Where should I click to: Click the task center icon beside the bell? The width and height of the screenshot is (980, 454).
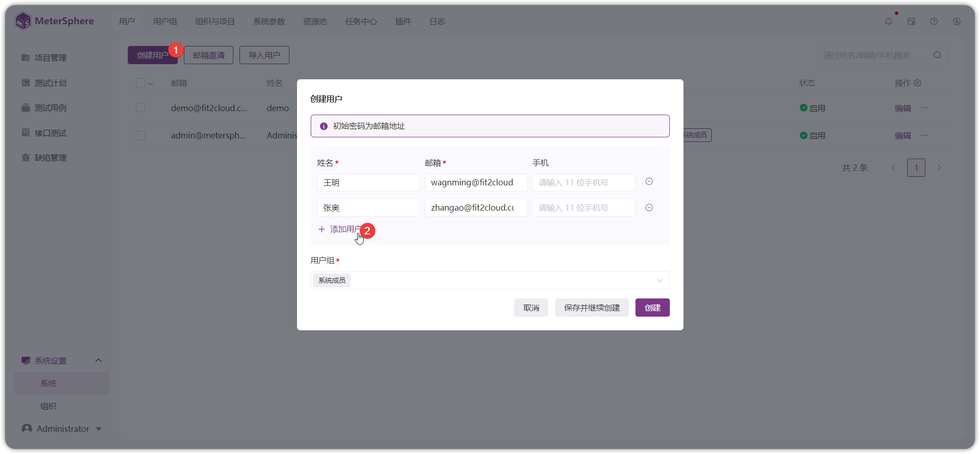[911, 21]
